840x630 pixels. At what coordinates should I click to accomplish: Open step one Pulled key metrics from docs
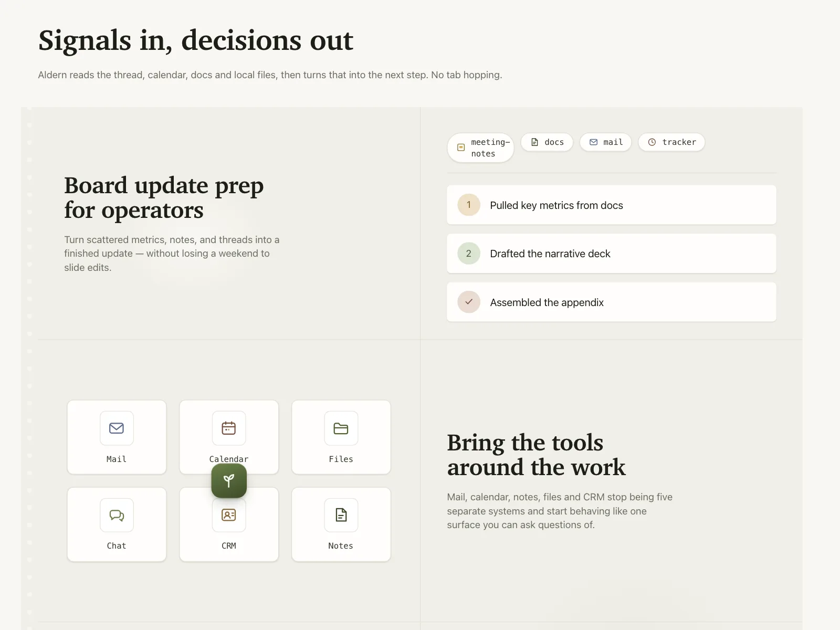coord(612,205)
